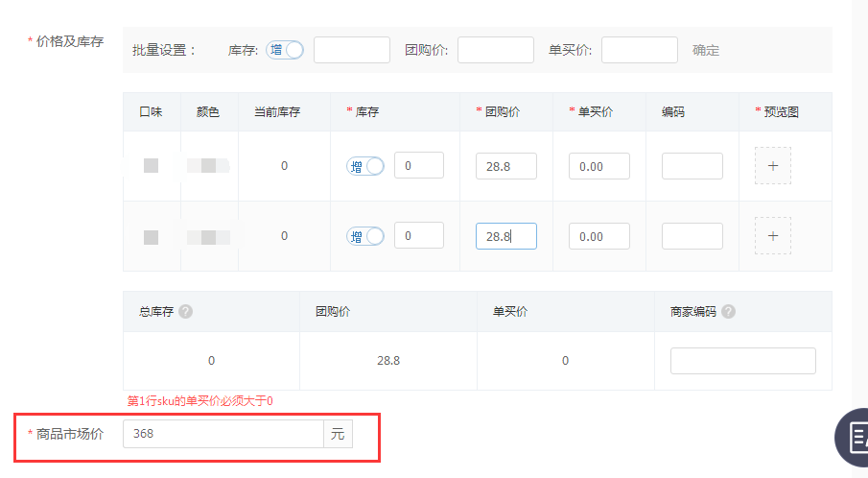868x478 pixels.
Task: Toggle the batch 库存 增 switch
Action: click(285, 50)
